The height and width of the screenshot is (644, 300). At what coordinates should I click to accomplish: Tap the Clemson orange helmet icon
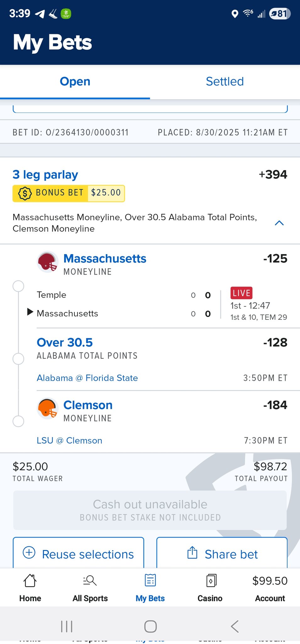click(x=48, y=408)
